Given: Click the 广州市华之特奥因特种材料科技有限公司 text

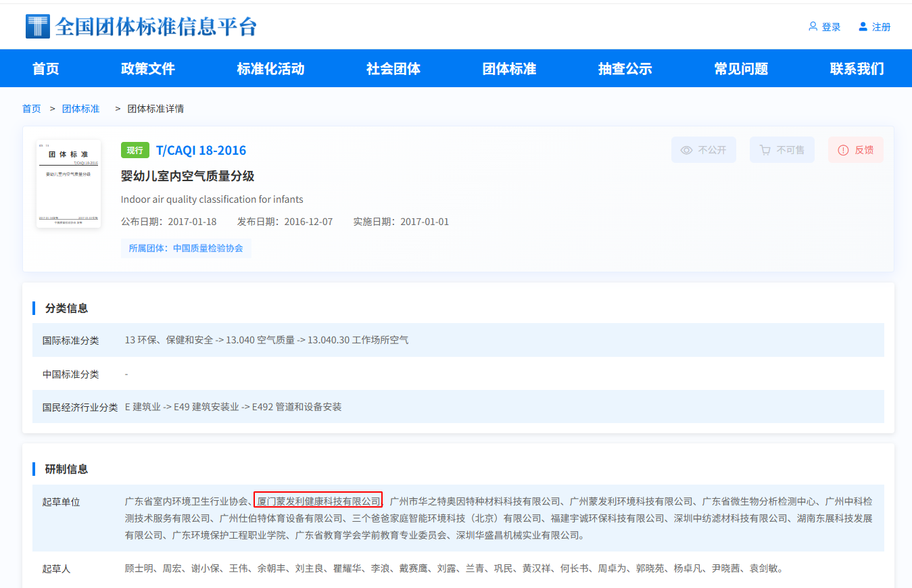Looking at the screenshot, I should pos(476,501).
